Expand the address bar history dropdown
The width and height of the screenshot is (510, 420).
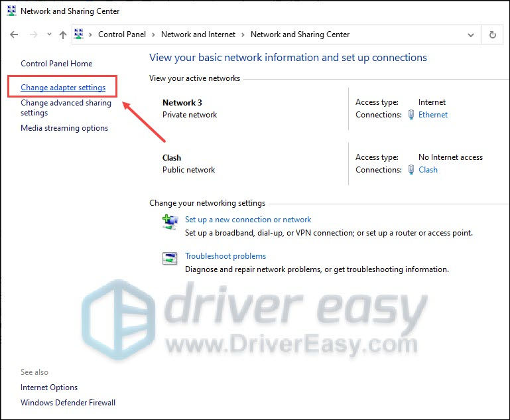471,35
